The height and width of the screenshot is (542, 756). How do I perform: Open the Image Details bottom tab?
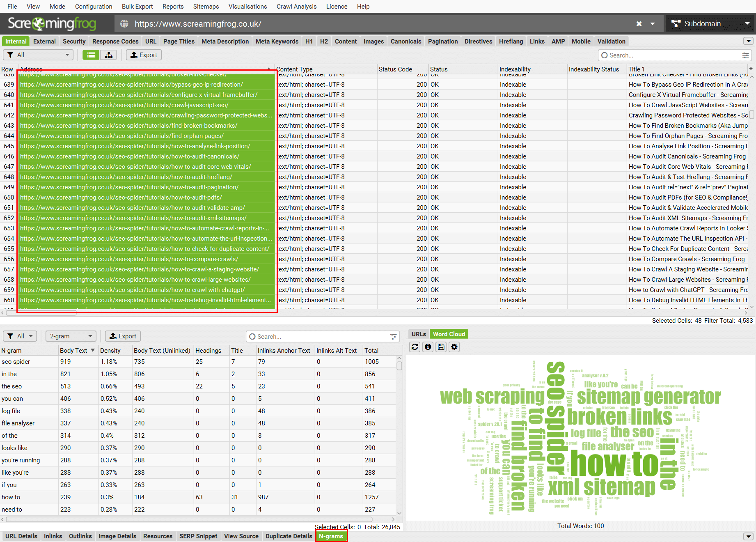117,536
